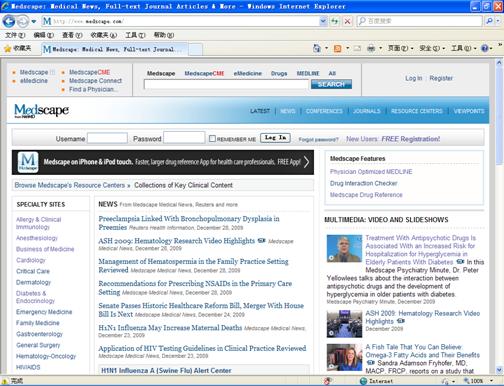Go to the JOURNALS navigation tab
504x386 pixels.
point(367,111)
